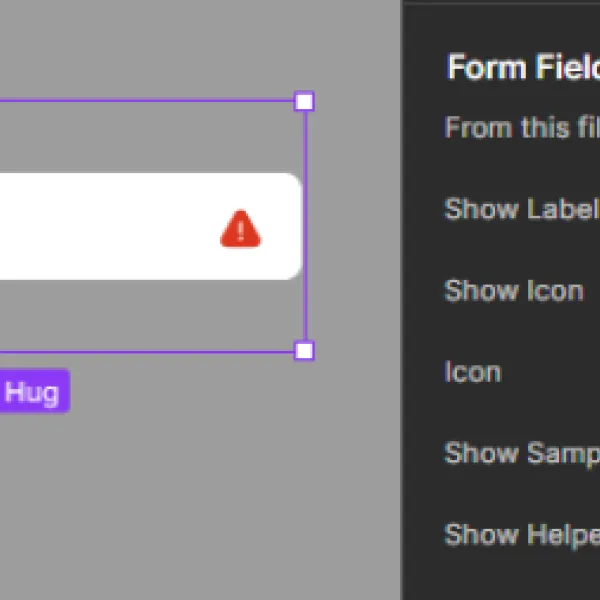
Task: Click the red warning triangle icon
Action: click(x=241, y=229)
